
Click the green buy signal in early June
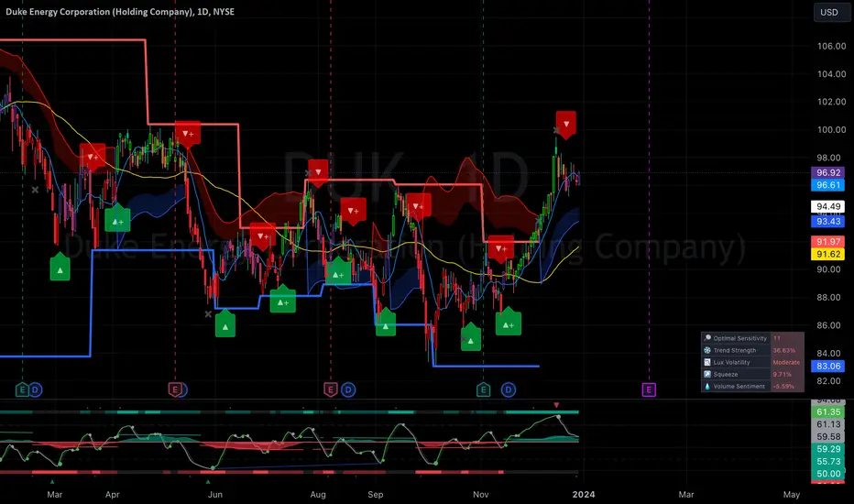224,324
